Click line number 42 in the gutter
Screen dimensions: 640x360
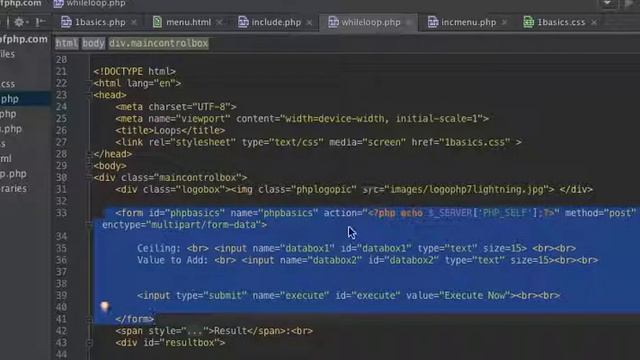pyautogui.click(x=61, y=331)
